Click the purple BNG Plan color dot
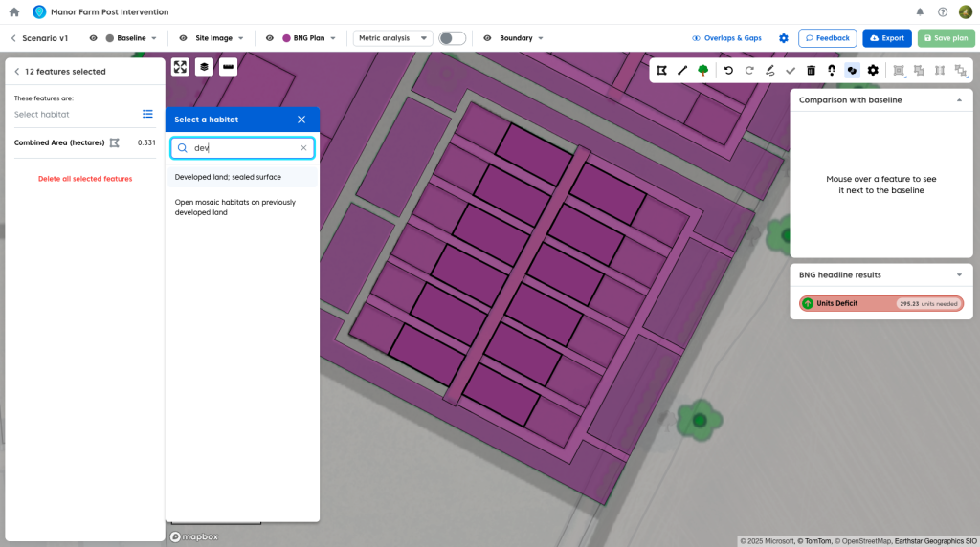 coord(287,38)
